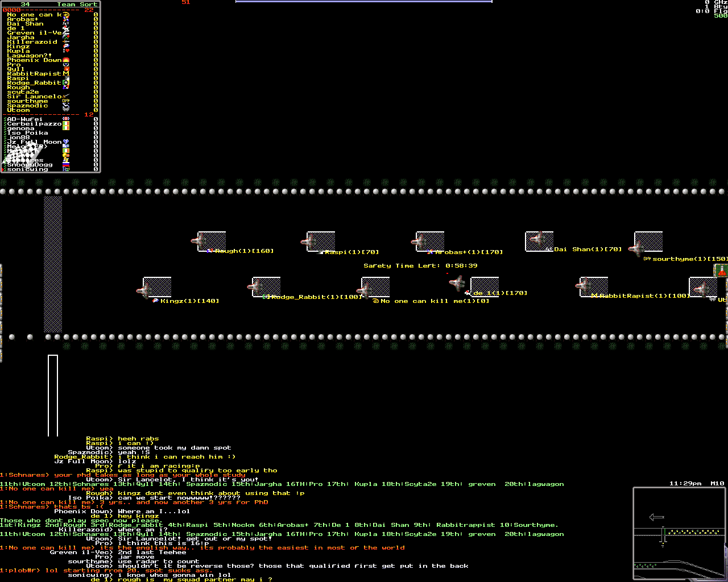
Task: Click the 11:29pm clock above the radar
Action: click(x=685, y=484)
